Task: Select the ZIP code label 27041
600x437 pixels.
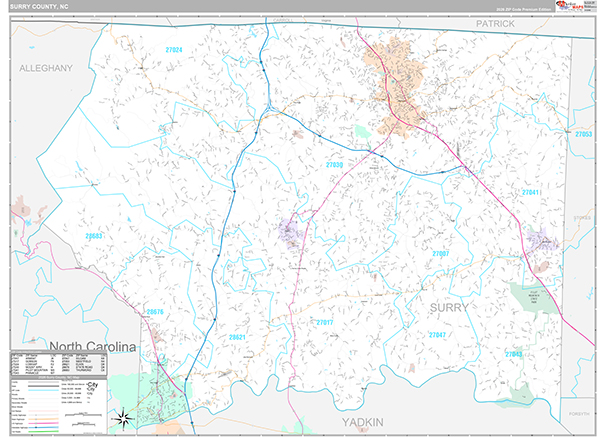Action: pyautogui.click(x=531, y=192)
